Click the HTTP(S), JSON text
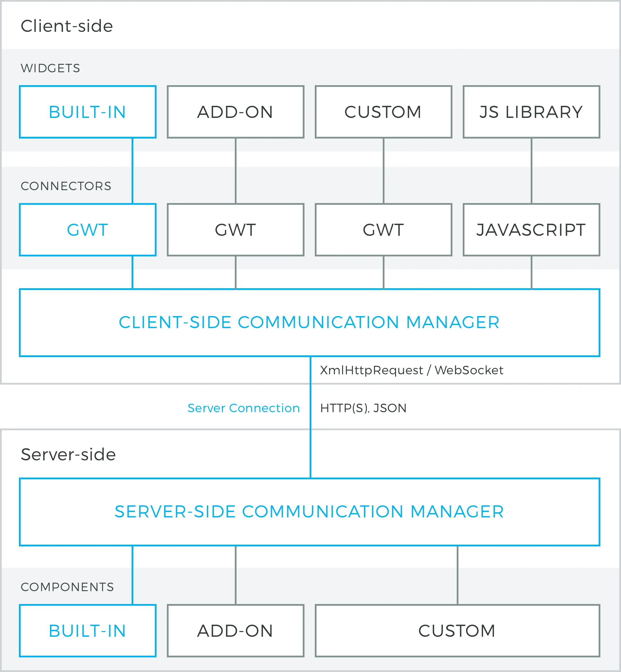 (363, 408)
